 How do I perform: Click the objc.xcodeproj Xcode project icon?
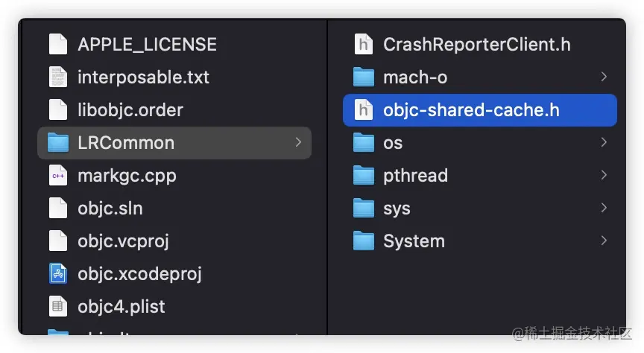(x=58, y=274)
